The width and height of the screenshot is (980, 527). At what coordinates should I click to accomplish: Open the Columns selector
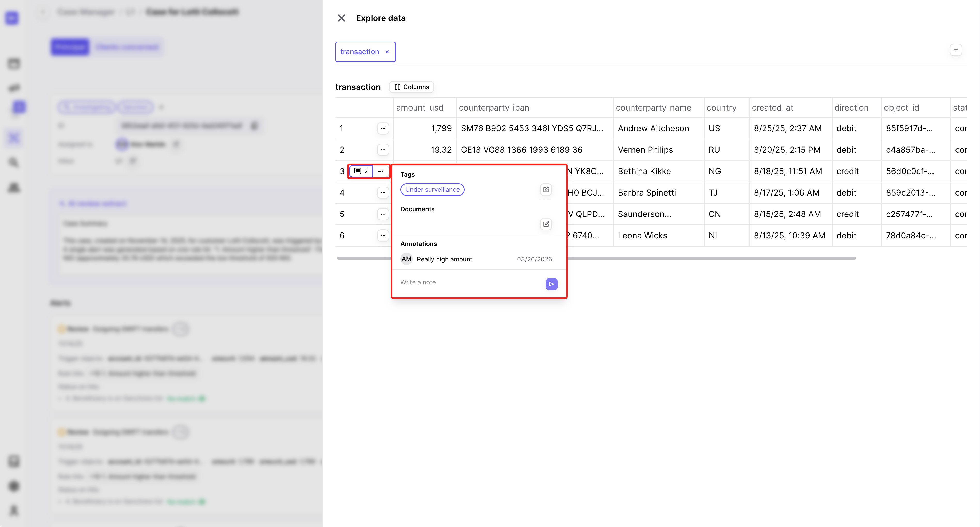click(x=412, y=87)
